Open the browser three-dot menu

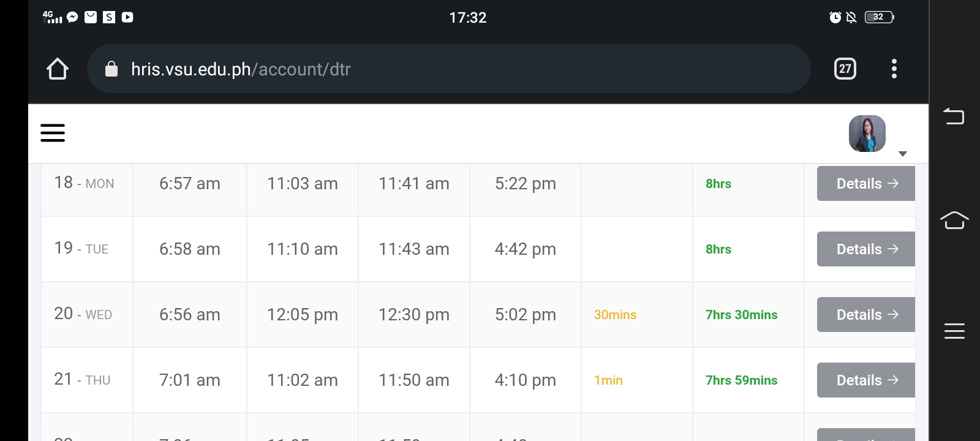click(894, 69)
